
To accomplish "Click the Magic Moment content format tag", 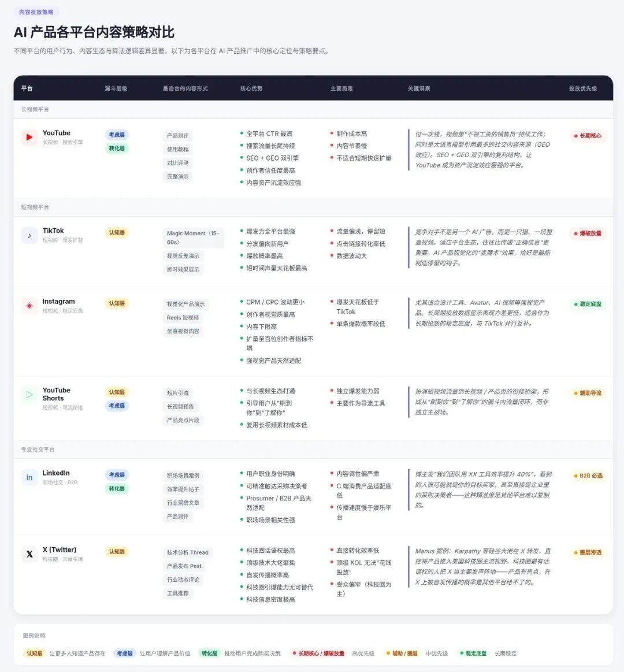I will (x=193, y=237).
